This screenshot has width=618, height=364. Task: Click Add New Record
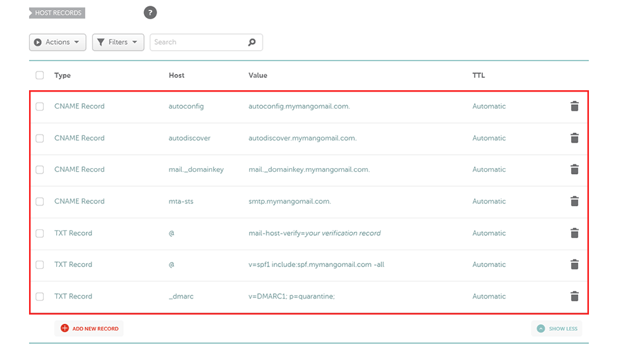pos(89,329)
